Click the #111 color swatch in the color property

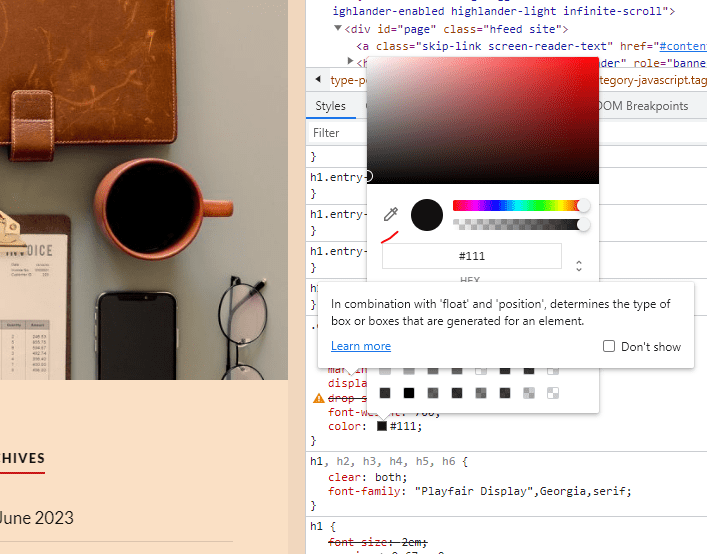point(382,426)
